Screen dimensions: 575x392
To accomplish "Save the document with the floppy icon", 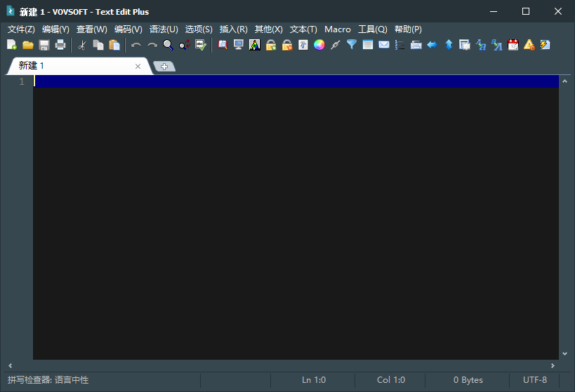I will [44, 45].
